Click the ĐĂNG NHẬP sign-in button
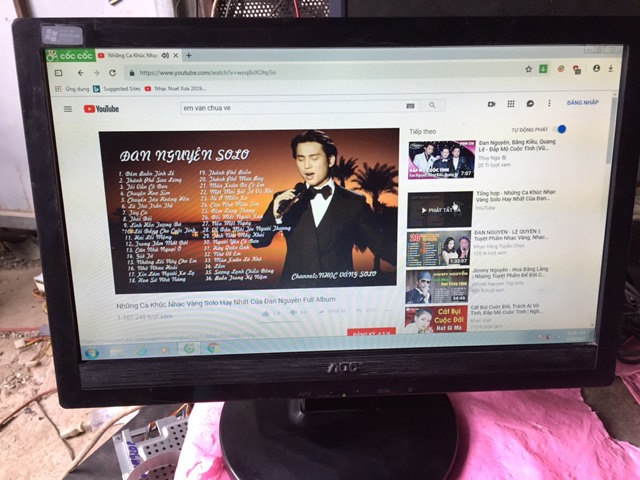The width and height of the screenshot is (640, 480). [x=582, y=102]
